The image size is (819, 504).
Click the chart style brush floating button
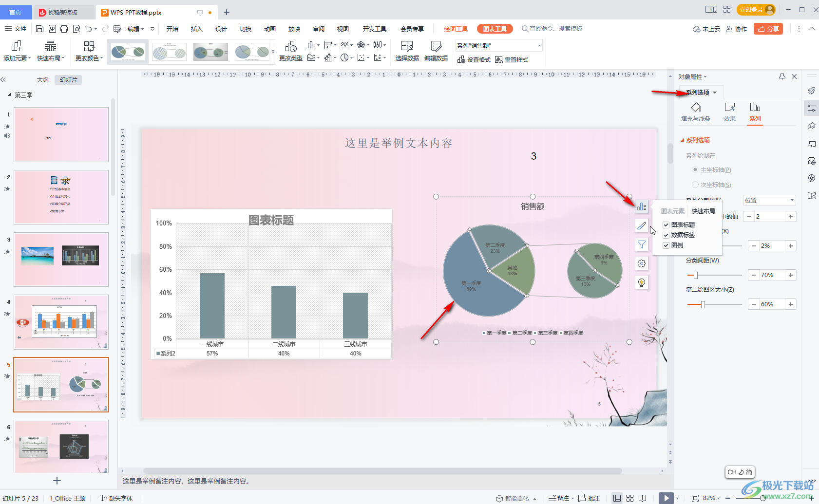tap(642, 225)
